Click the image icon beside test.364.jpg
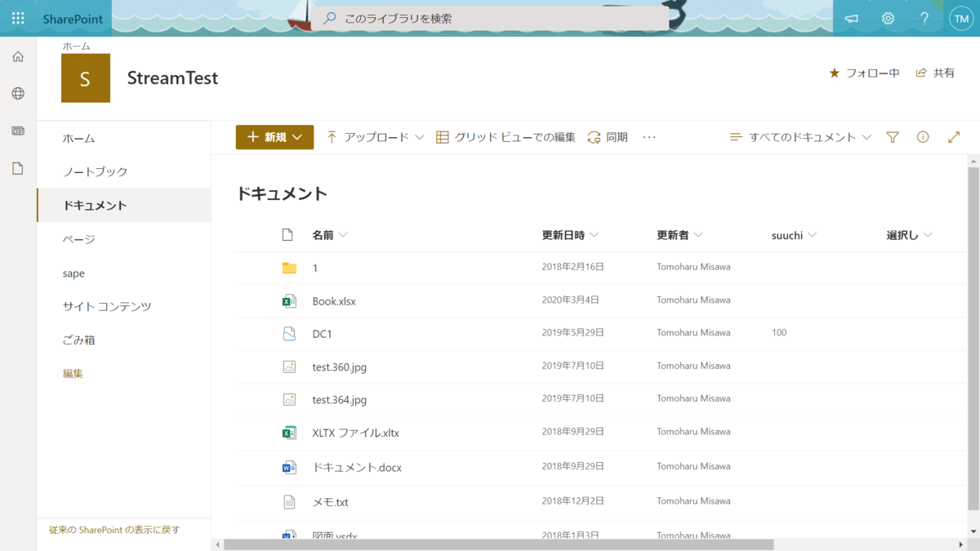 point(289,400)
